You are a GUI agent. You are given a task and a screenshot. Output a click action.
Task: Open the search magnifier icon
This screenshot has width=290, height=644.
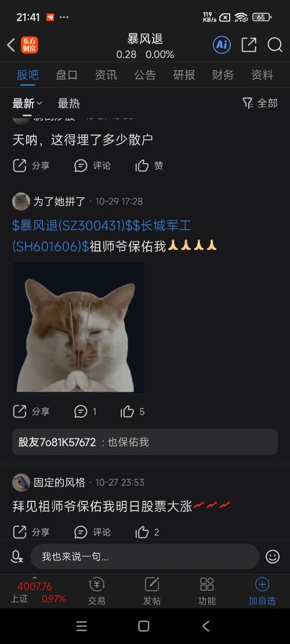coord(275,45)
